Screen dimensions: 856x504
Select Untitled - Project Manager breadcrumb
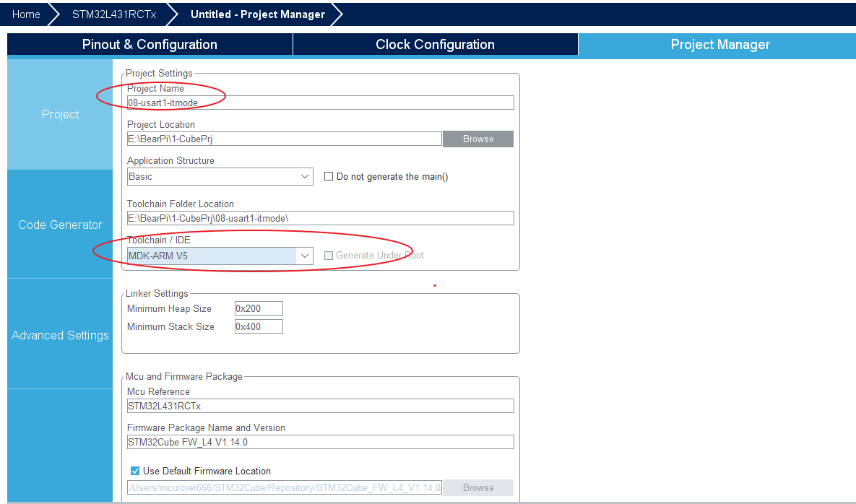tap(258, 14)
